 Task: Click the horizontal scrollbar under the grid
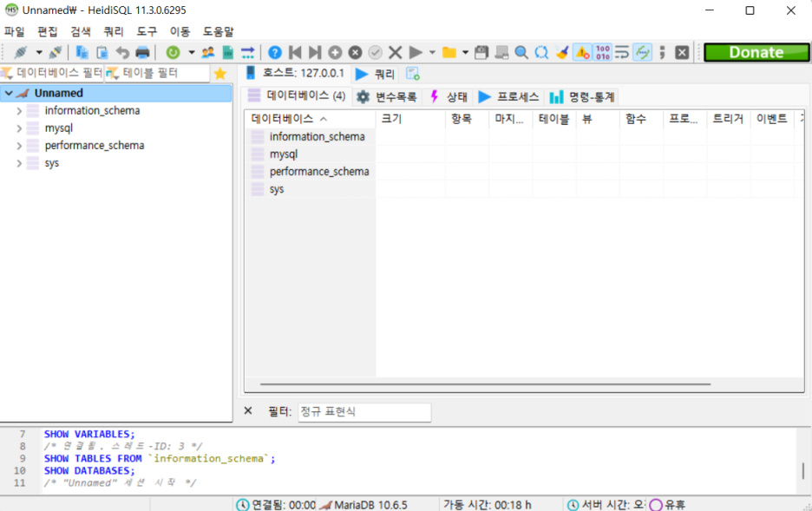pyautogui.click(x=485, y=384)
